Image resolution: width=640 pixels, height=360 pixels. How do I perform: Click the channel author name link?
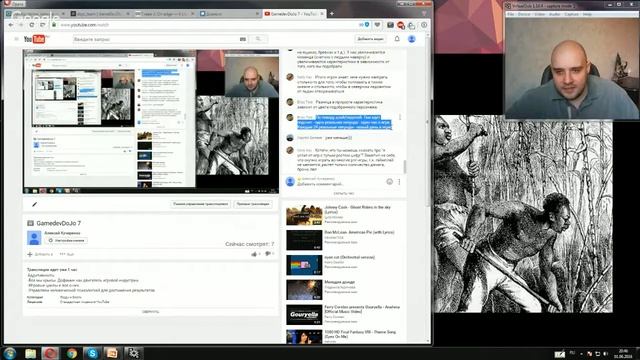pos(62,233)
